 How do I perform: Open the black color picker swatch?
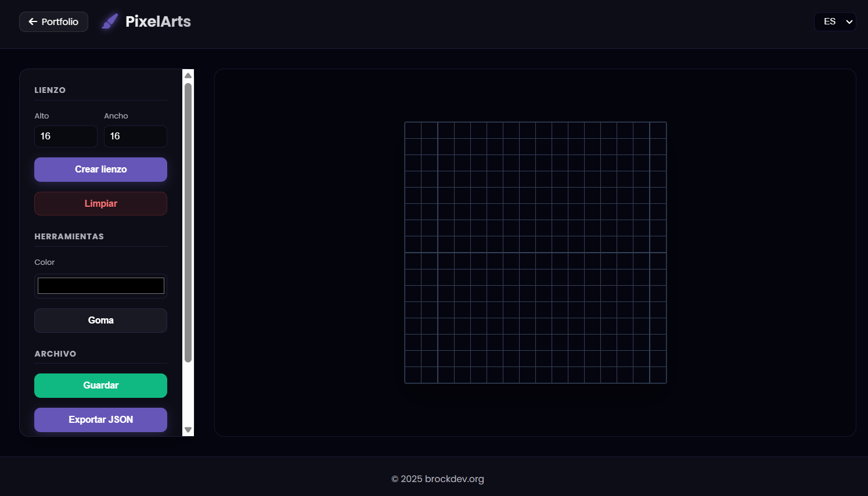[x=100, y=286]
